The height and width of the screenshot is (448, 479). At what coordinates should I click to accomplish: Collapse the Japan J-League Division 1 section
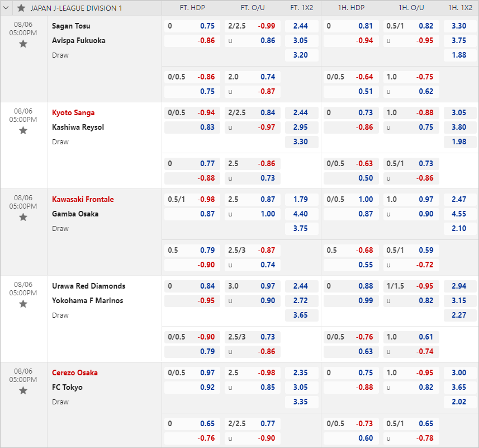pyautogui.click(x=6, y=8)
